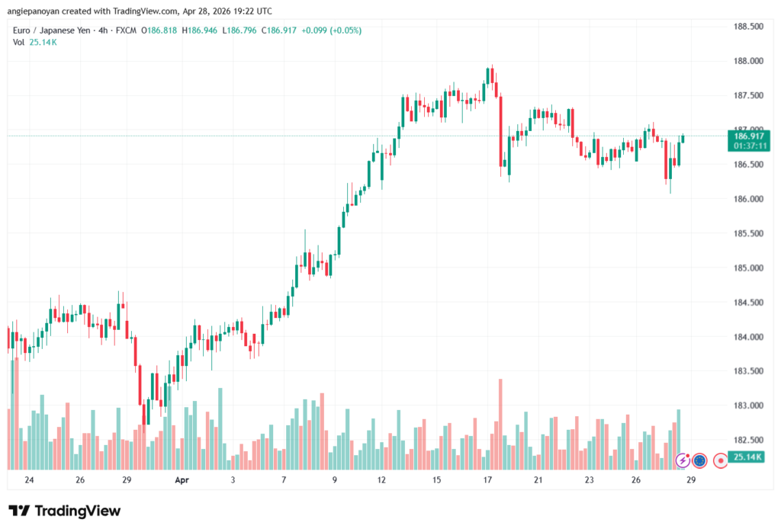Viewport: 781px width, 532px height.
Task: Click the Euro / Japanese Yen symbol title
Action: (56, 30)
